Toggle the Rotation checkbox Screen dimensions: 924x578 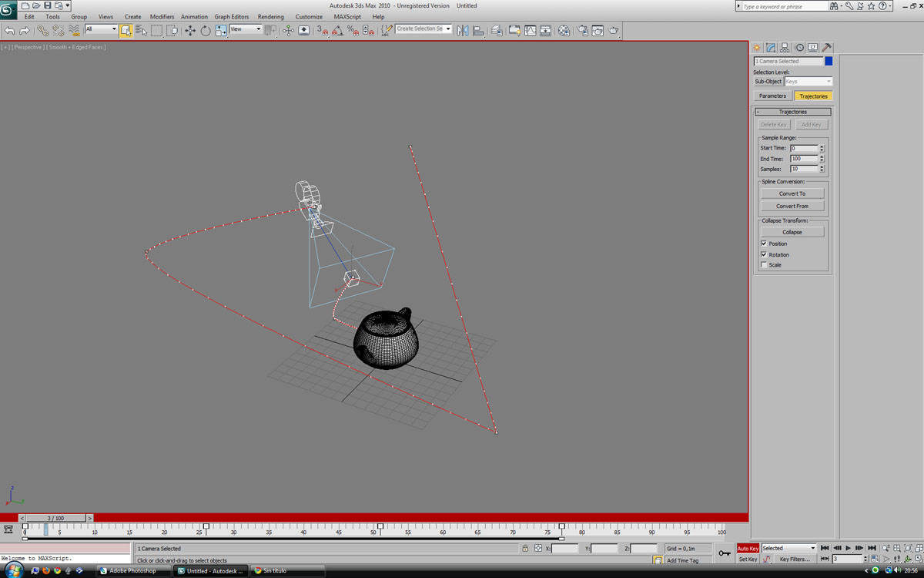[764, 254]
